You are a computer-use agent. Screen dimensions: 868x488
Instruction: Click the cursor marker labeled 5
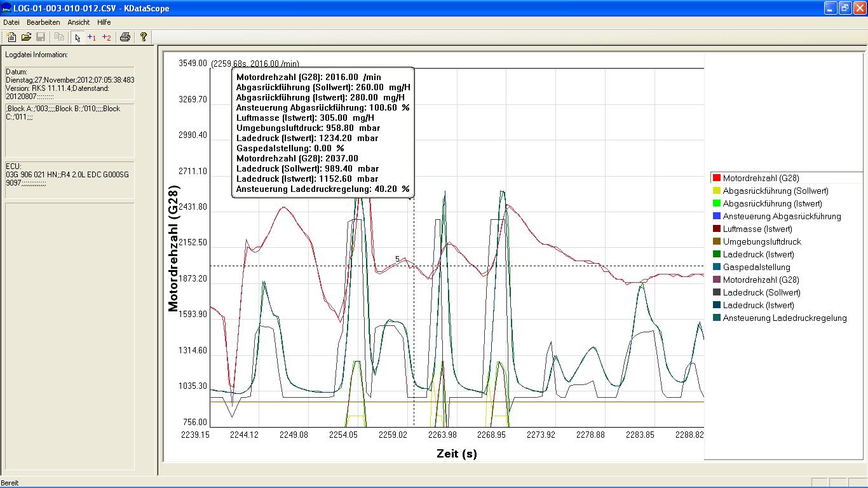397,259
